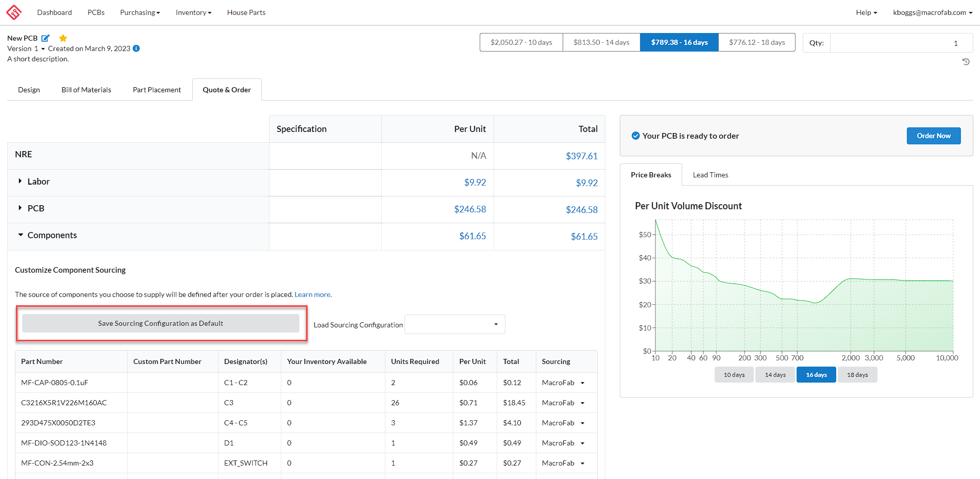This screenshot has width=980, height=479.
Task: Show the 18 days chart series
Action: point(857,375)
